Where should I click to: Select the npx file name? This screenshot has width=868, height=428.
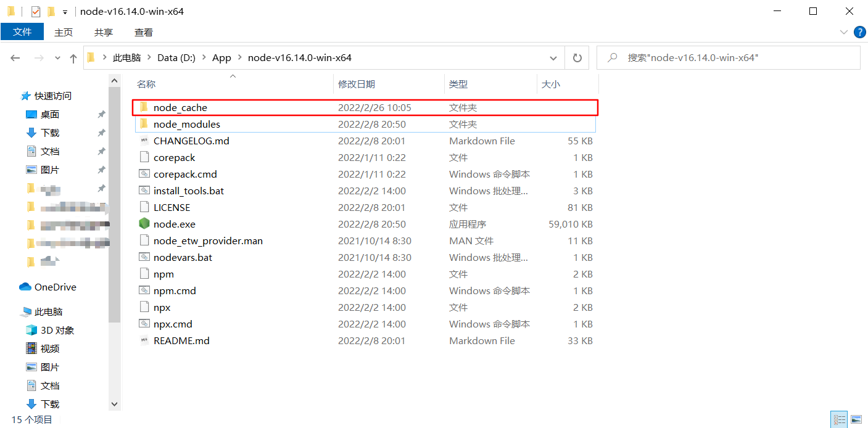(162, 307)
